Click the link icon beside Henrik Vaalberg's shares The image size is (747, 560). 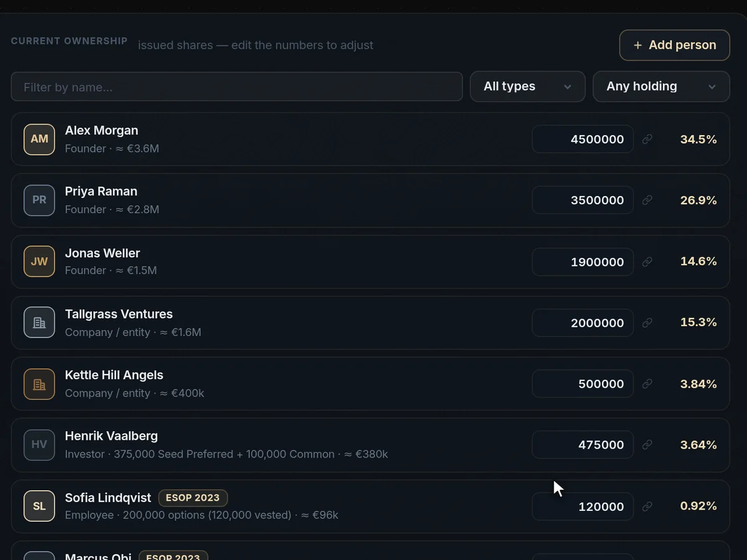click(647, 444)
